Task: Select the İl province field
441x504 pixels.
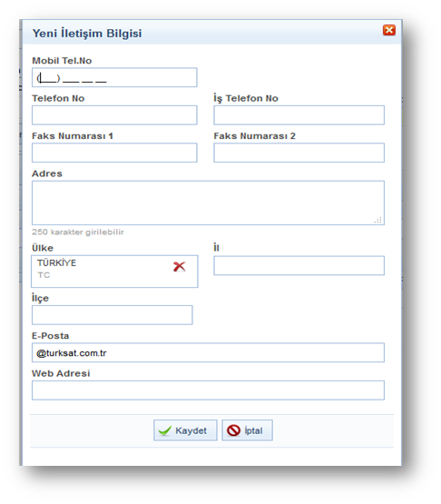Action: click(299, 265)
